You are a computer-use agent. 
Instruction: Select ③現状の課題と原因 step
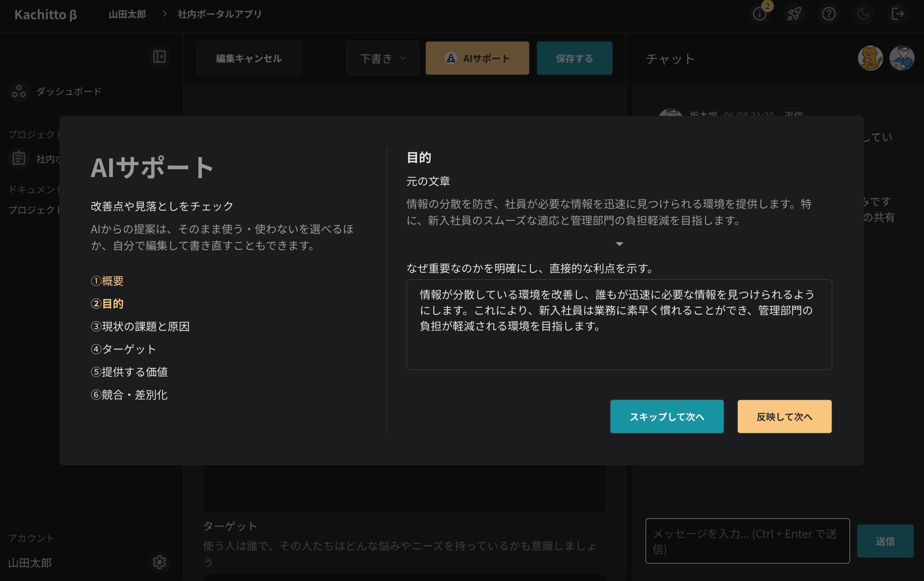140,326
